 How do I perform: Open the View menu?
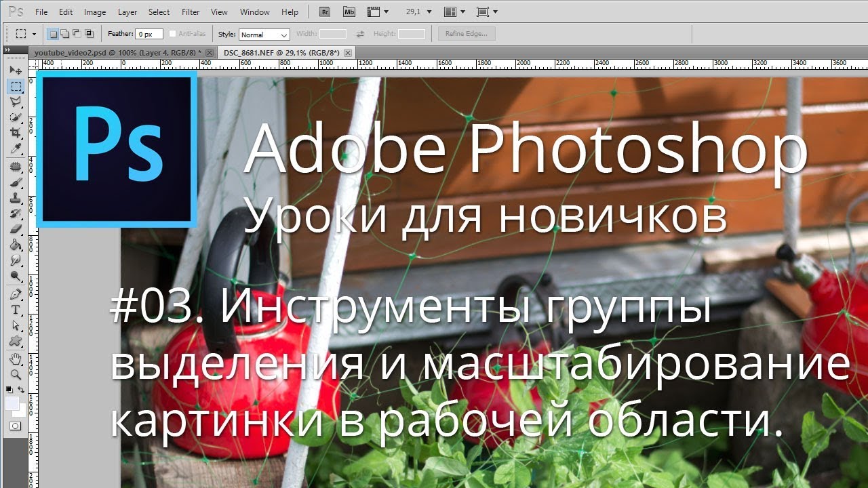point(219,12)
